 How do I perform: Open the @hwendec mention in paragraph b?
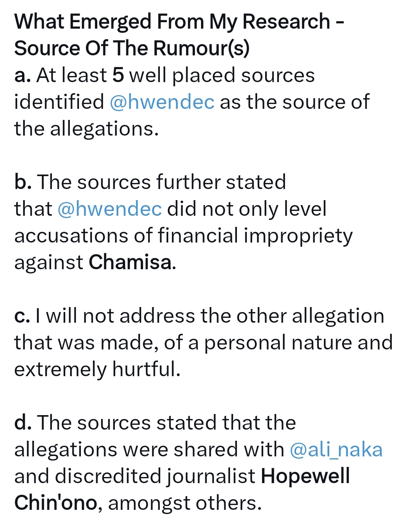pyautogui.click(x=110, y=209)
